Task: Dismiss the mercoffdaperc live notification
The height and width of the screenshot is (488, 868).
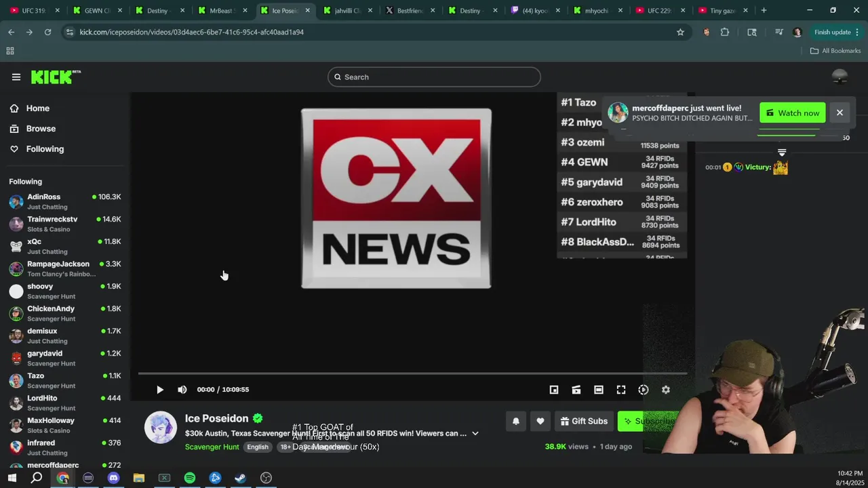Action: [x=840, y=113]
